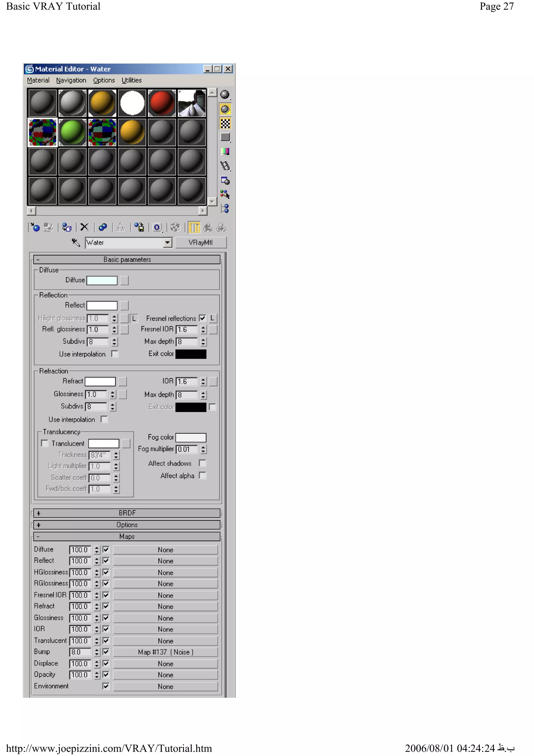Toggle the Backlight icon
This screenshot has width=534, height=756.
point(225,109)
